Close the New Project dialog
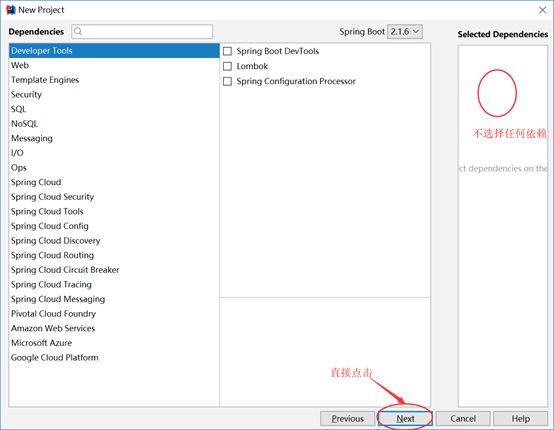This screenshot has width=554, height=430. click(x=542, y=10)
